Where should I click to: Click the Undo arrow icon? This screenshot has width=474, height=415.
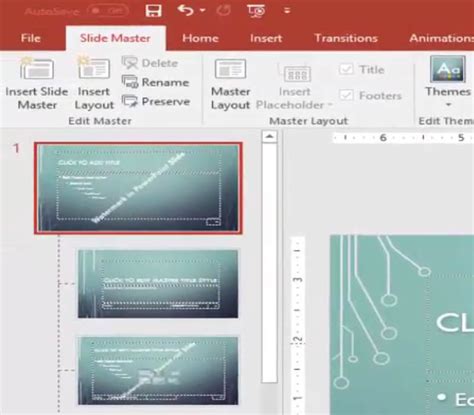186,10
